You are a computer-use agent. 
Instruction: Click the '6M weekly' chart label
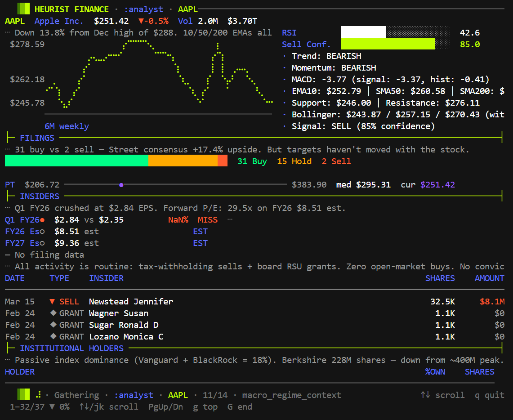(x=67, y=126)
